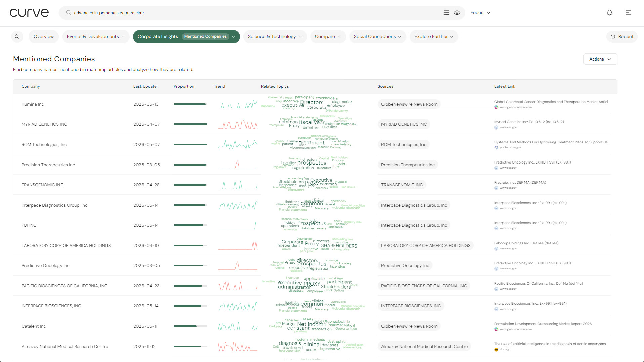
Task: Open the Systems And Methods For Optimizing Treatment link
Action: 552,142
